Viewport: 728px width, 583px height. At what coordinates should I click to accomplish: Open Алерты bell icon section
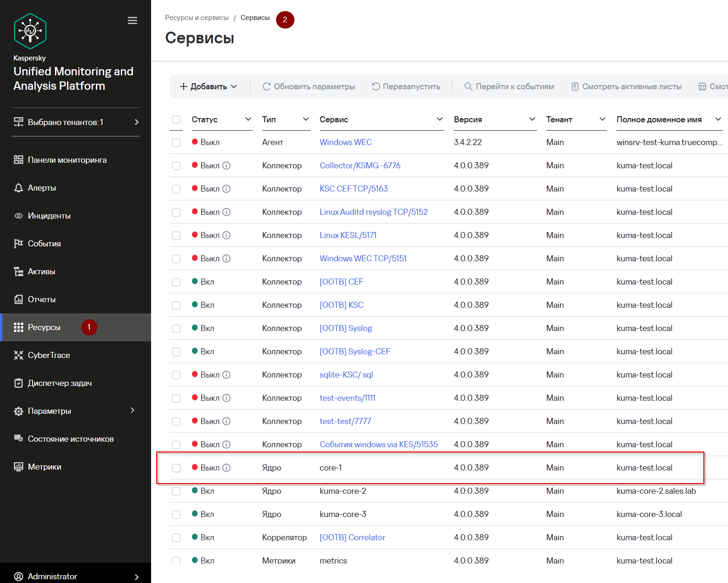click(x=19, y=188)
